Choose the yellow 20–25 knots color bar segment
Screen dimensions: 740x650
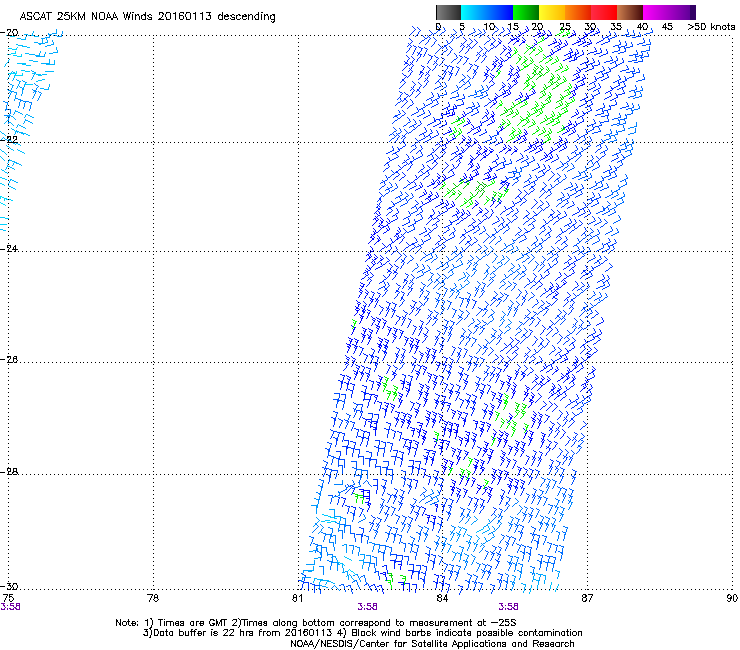click(x=552, y=12)
